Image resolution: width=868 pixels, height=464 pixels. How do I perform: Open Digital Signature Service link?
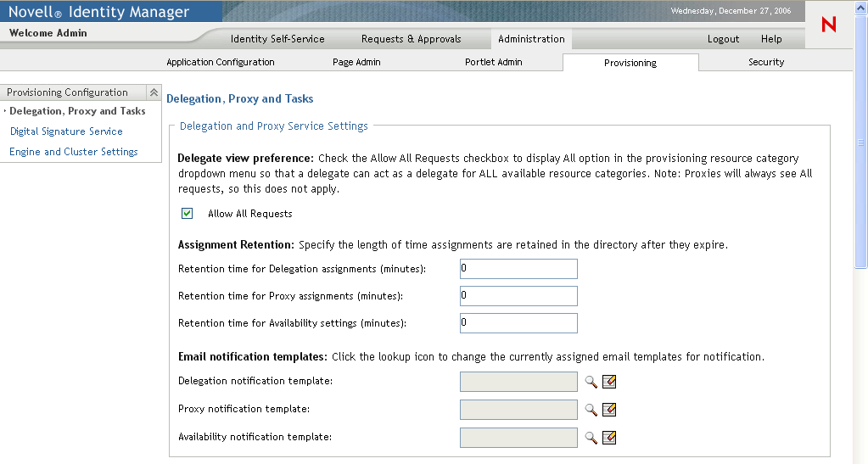click(66, 131)
